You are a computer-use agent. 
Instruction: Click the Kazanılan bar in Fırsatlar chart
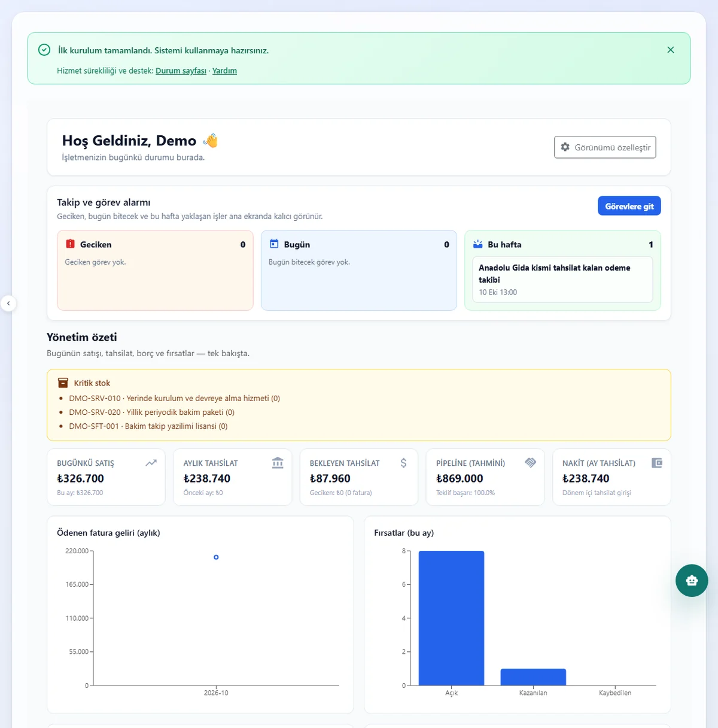pos(533,677)
